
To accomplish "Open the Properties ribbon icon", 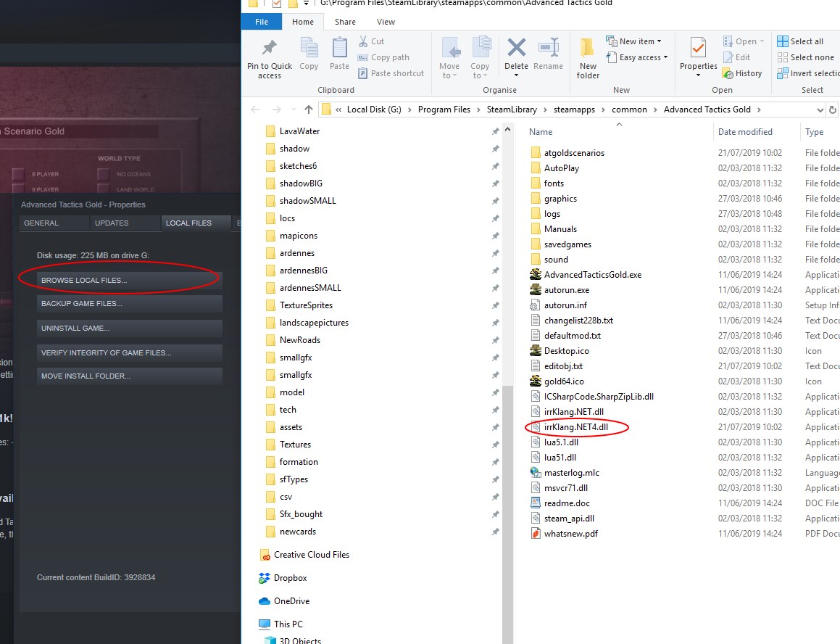I will click(697, 48).
